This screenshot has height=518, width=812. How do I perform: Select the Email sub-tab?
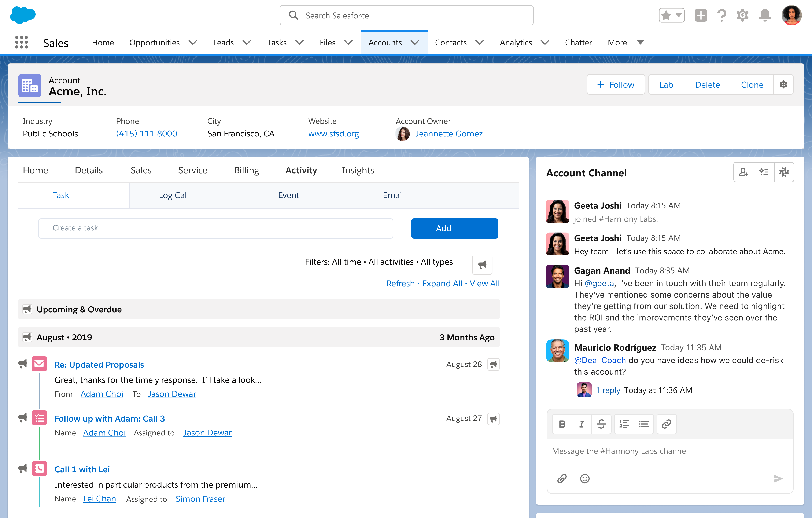click(393, 195)
